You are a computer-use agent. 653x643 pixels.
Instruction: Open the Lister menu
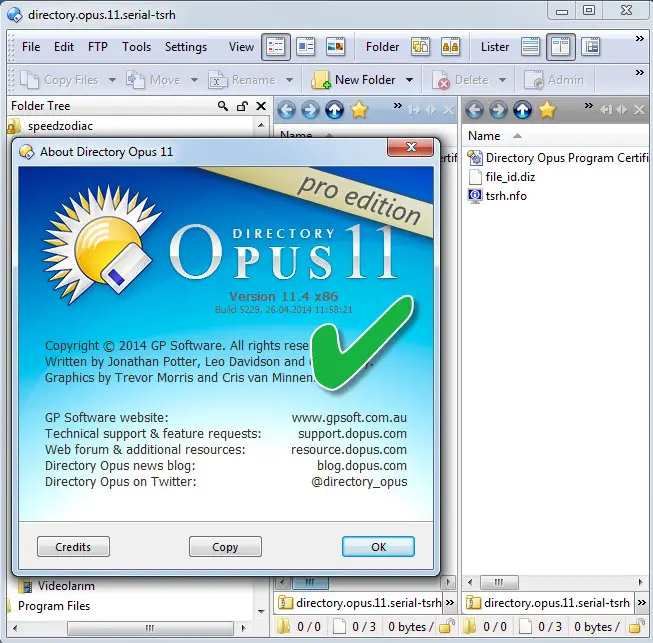pos(495,47)
